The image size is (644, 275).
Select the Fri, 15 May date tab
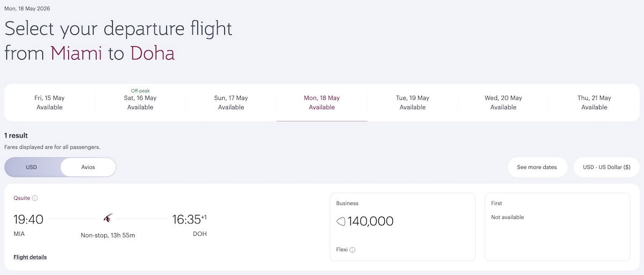point(49,103)
